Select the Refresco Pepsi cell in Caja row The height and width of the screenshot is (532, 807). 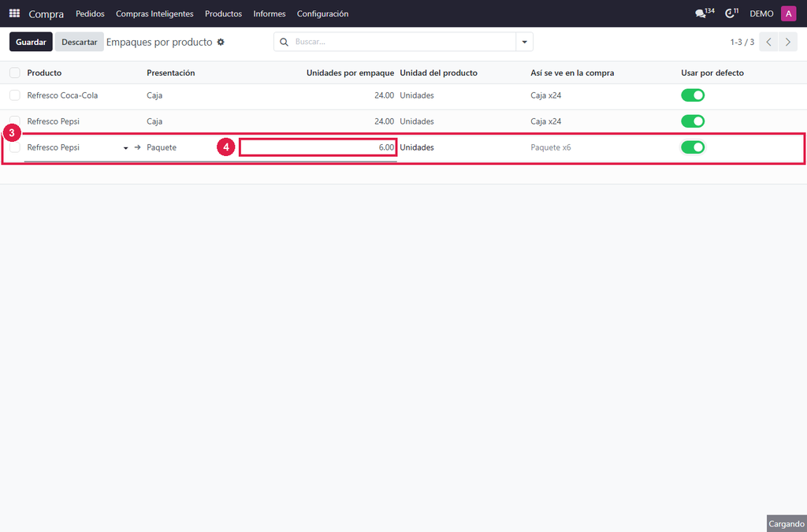[53, 121]
